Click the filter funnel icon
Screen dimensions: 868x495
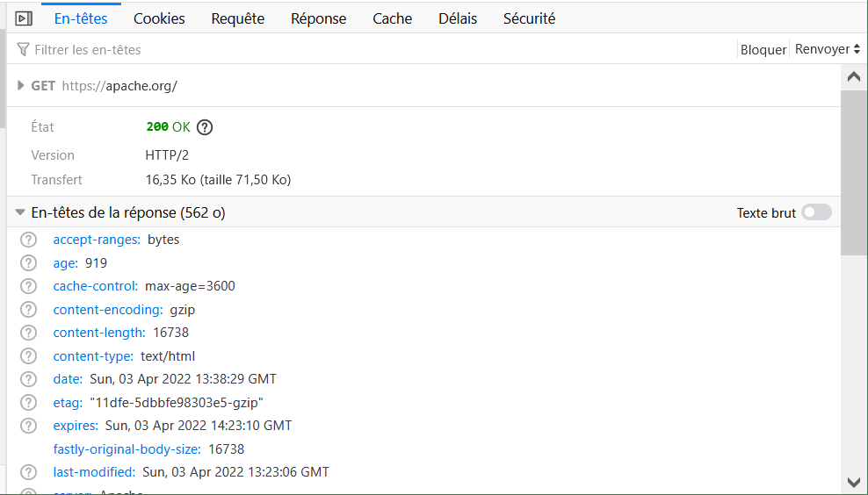click(23, 49)
